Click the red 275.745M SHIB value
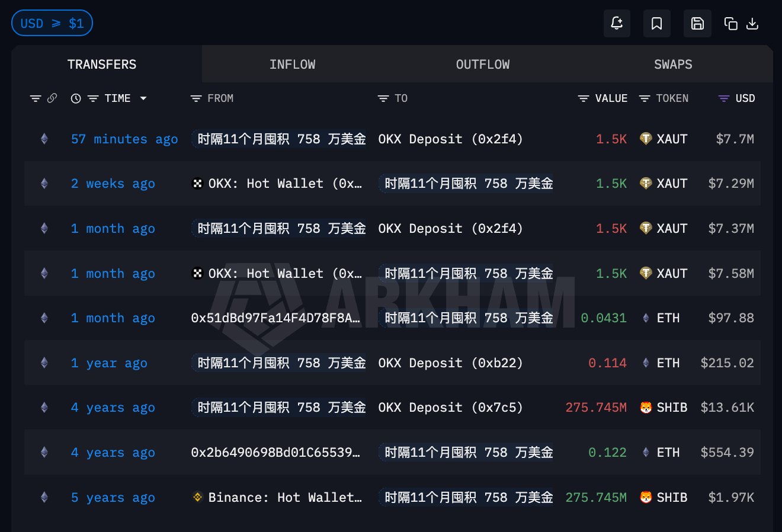Screen dimensions: 782x532 [596, 408]
